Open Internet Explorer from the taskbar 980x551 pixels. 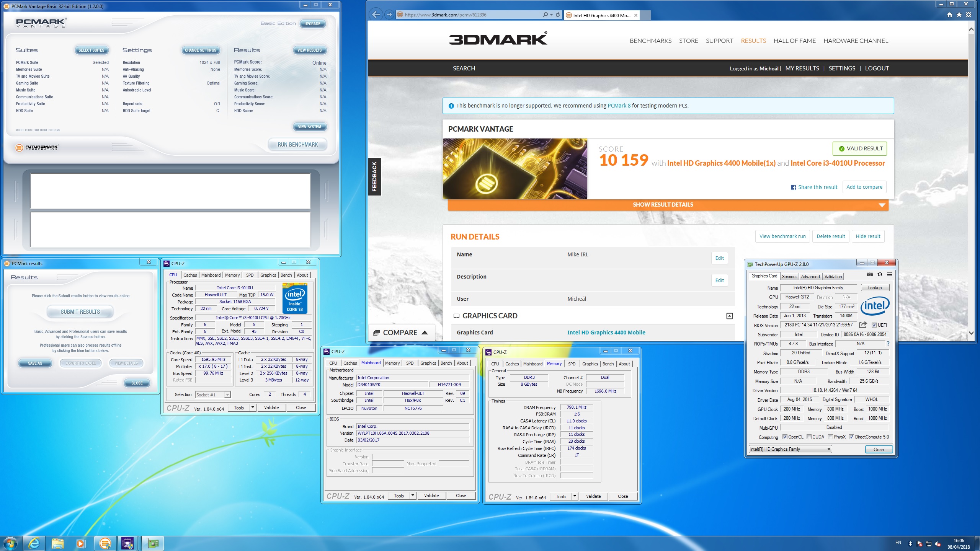(34, 543)
